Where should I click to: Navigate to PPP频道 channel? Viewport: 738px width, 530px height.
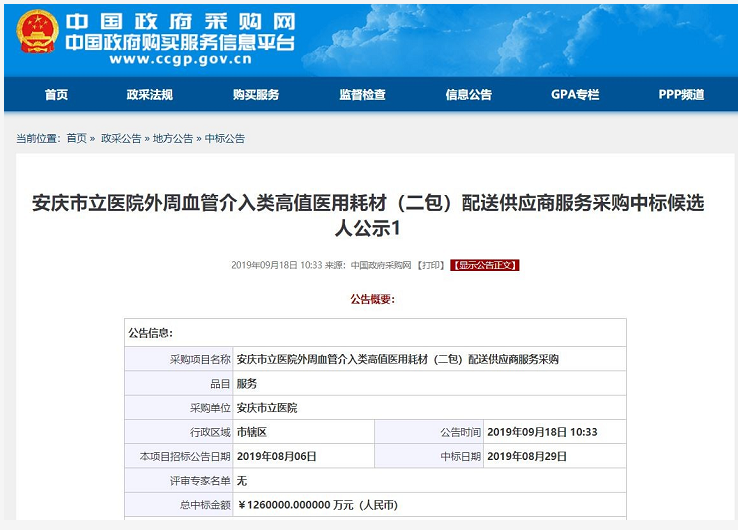681,95
